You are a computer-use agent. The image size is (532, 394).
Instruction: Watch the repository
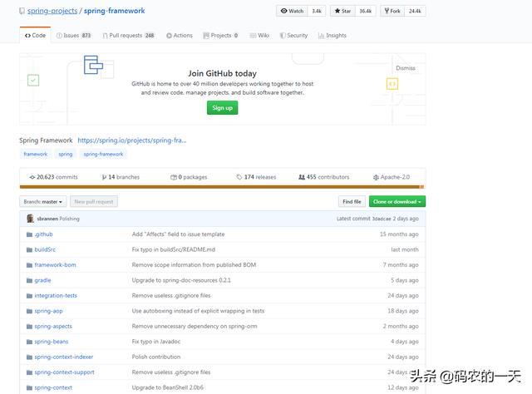pyautogui.click(x=292, y=11)
